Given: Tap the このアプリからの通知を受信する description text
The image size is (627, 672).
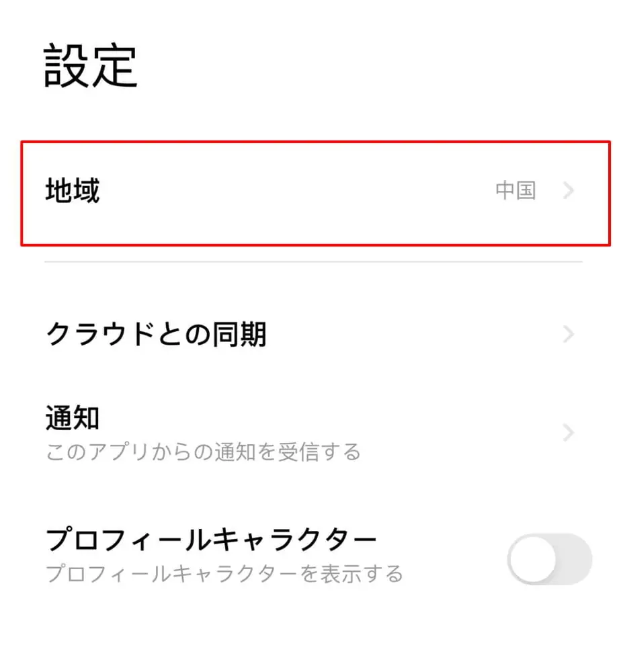Looking at the screenshot, I should [203, 451].
